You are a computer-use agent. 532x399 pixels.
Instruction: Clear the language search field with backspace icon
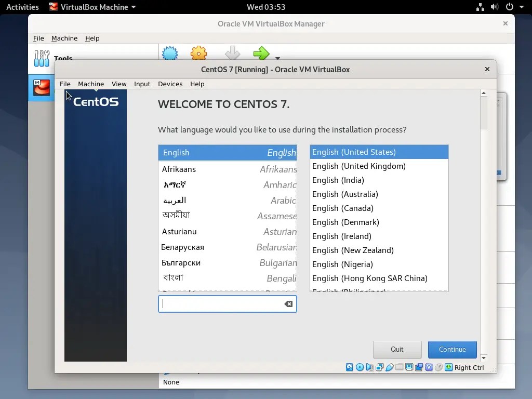288,304
